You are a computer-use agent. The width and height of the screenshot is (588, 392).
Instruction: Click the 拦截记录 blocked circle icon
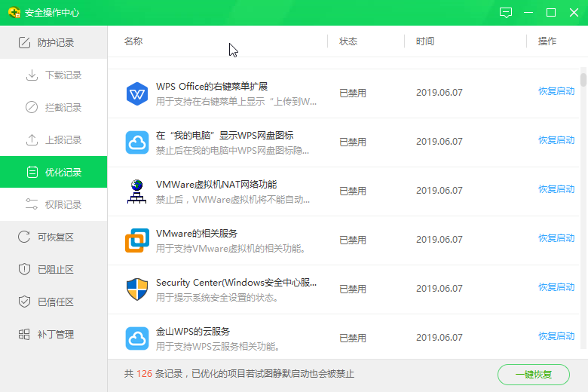[x=32, y=107]
